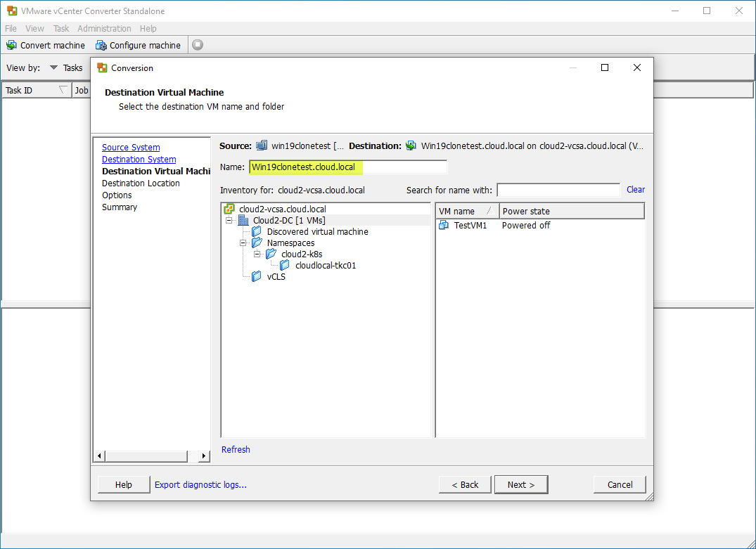Viewport: 756px width, 549px height.
Task: Go to the Destination System step link
Action: point(139,160)
